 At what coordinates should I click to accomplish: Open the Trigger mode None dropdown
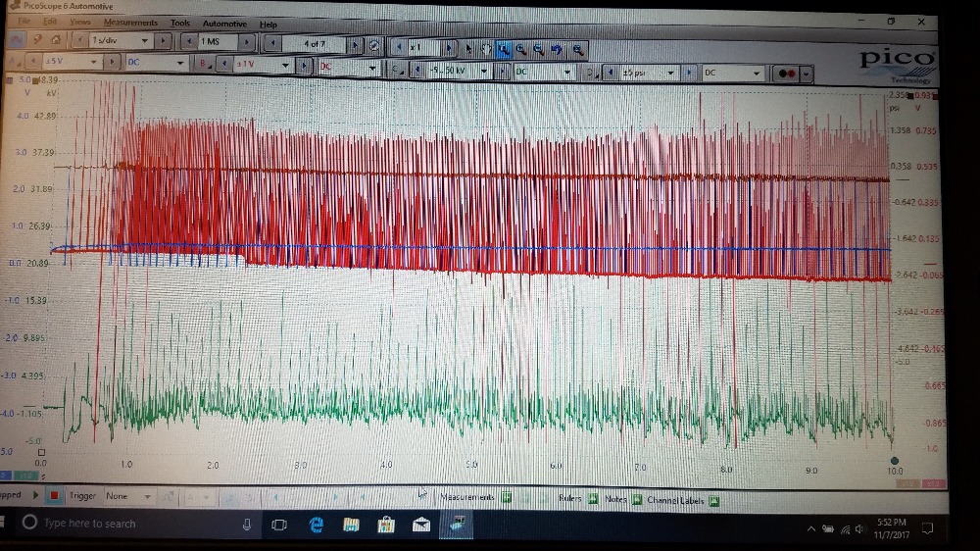pyautogui.click(x=149, y=496)
